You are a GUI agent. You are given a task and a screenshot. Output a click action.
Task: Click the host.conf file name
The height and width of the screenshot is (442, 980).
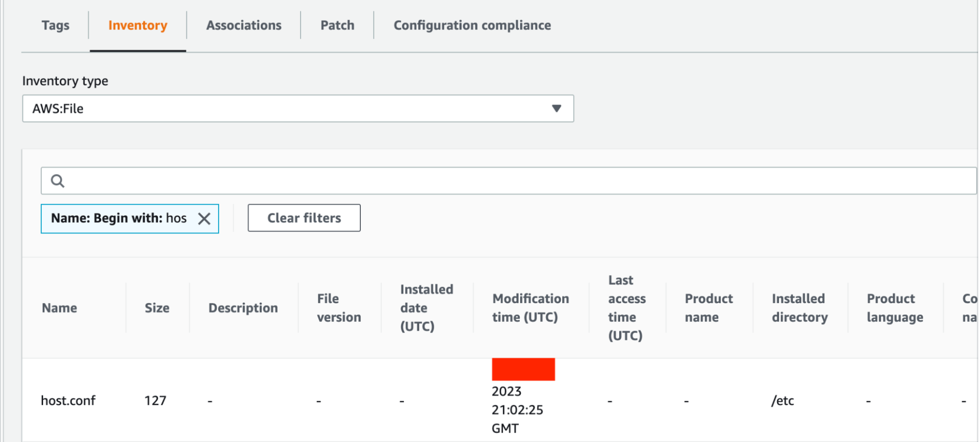click(68, 401)
